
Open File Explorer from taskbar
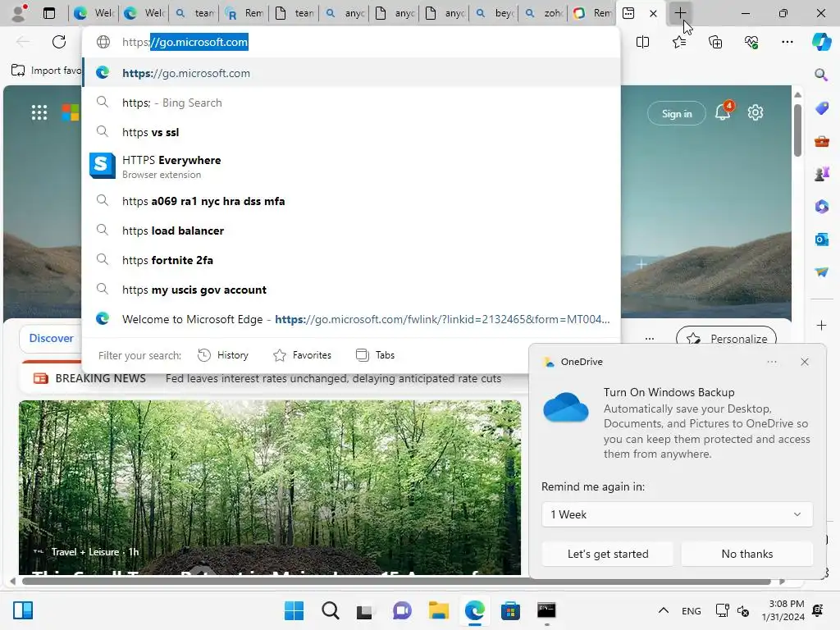point(438,610)
